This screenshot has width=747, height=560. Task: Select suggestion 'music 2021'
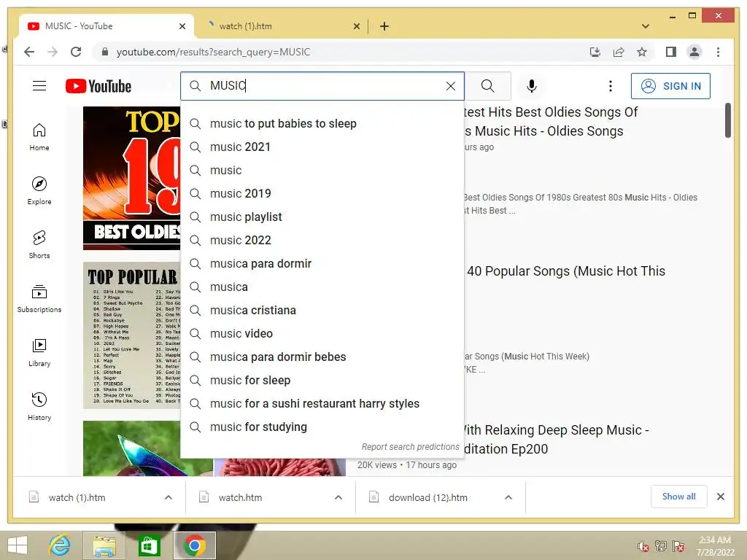click(322, 147)
